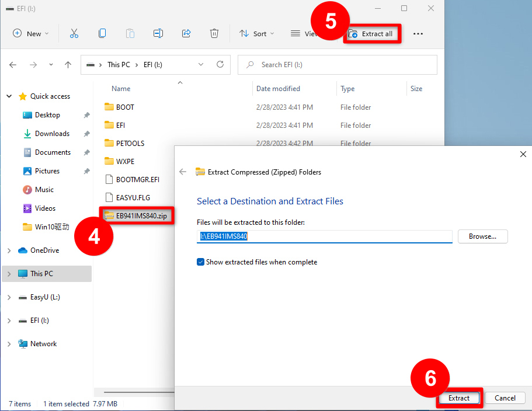Click EFI (I:) in address breadcrumb

coord(153,65)
